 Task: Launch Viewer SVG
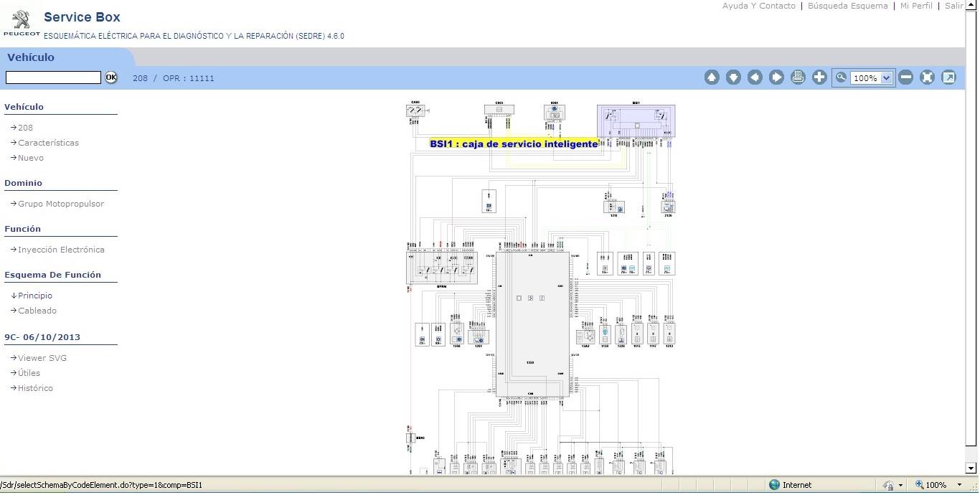[42, 358]
